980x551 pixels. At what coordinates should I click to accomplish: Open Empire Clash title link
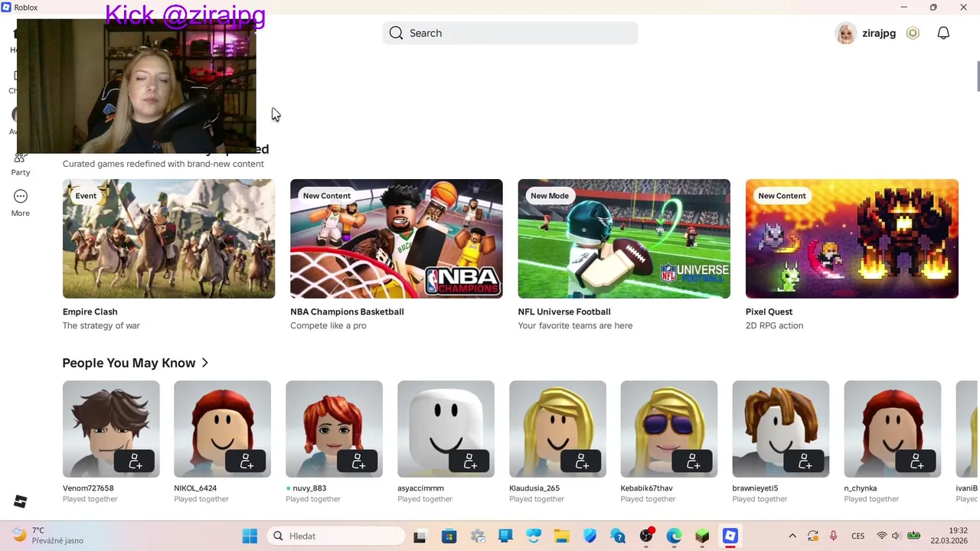click(x=90, y=311)
